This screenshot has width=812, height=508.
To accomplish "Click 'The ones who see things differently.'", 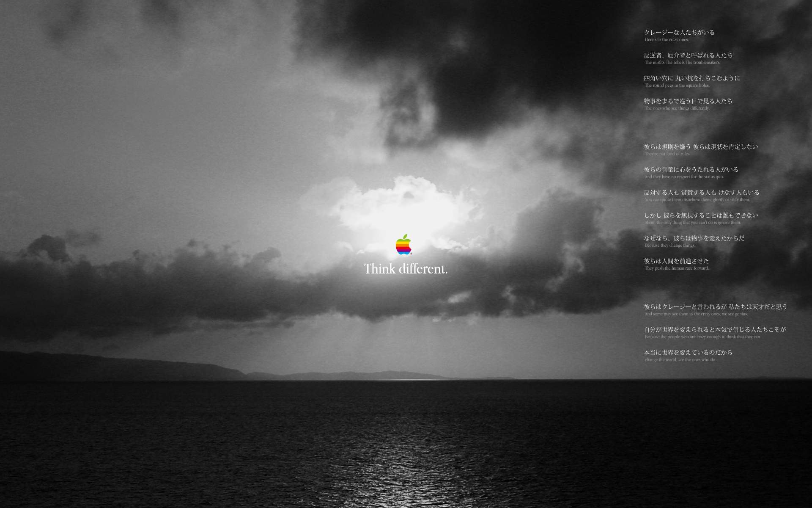I will coord(677,108).
